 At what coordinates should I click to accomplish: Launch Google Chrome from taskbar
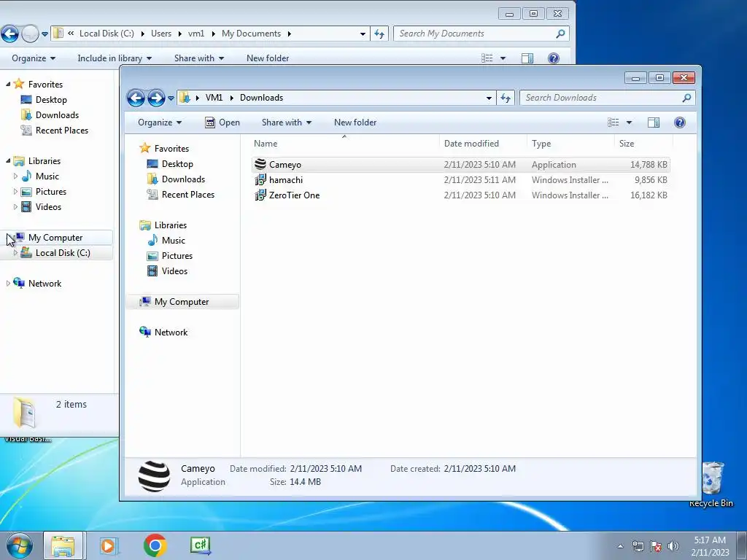point(155,545)
